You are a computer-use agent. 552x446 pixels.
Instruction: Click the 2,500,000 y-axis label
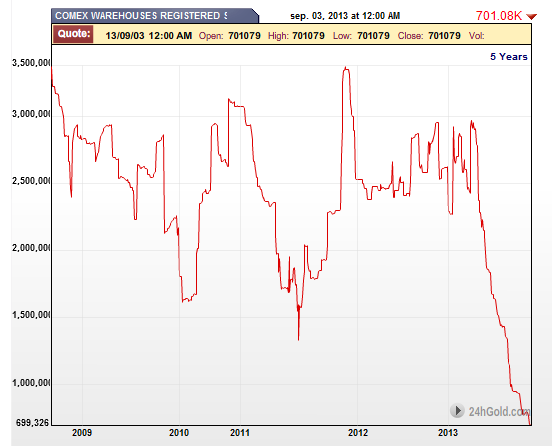pyautogui.click(x=31, y=181)
